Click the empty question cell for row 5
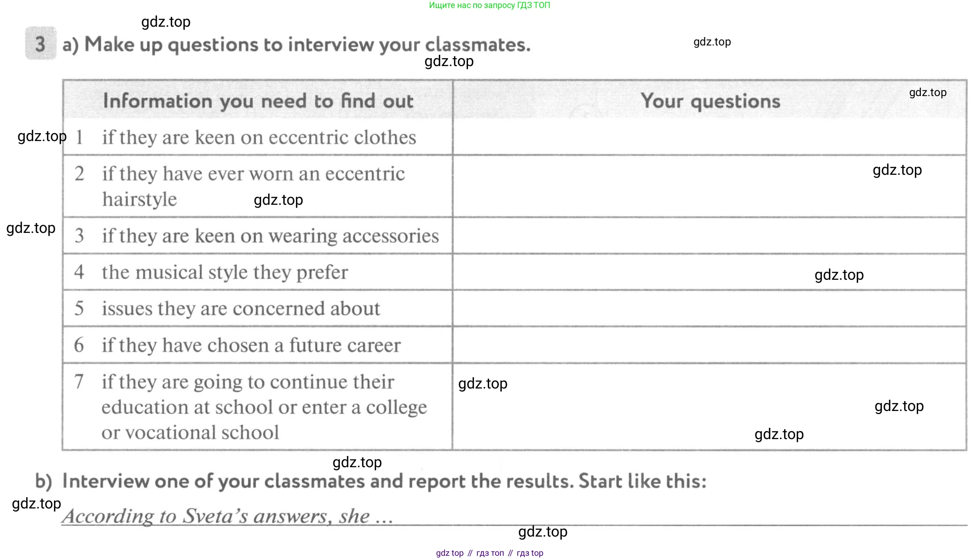 pyautogui.click(x=710, y=308)
